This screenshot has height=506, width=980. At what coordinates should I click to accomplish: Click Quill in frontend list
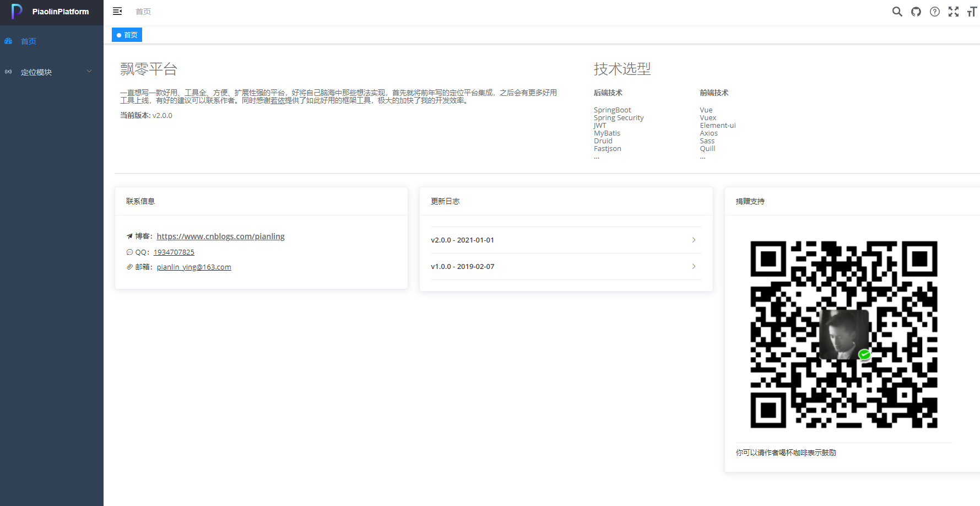pos(708,148)
